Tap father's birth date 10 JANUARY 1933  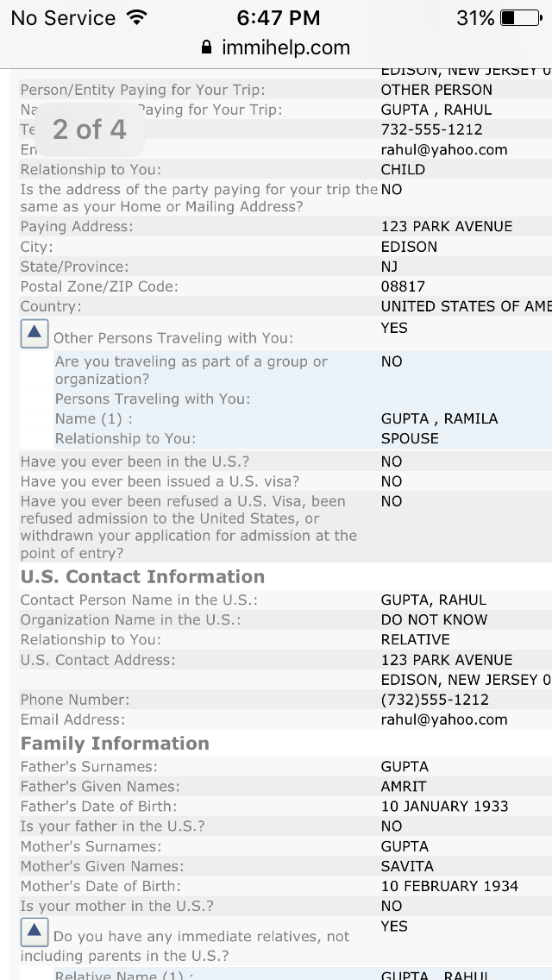click(x=444, y=806)
